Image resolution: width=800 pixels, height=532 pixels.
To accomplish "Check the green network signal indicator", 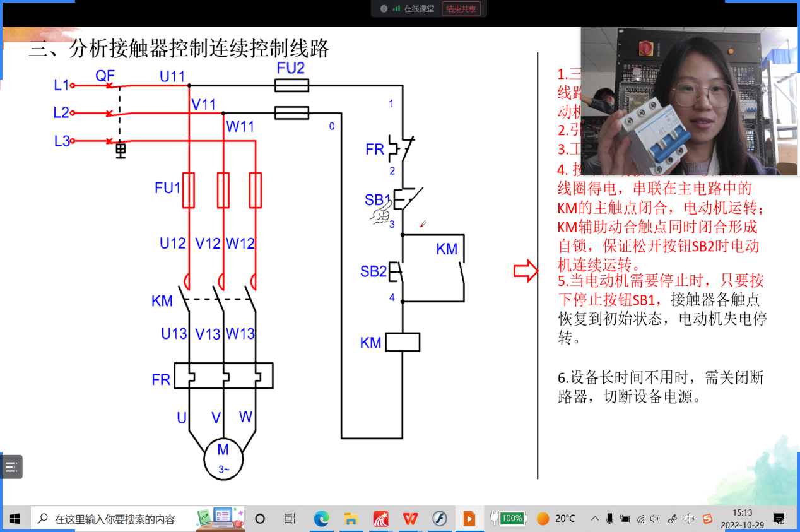I will pos(396,9).
